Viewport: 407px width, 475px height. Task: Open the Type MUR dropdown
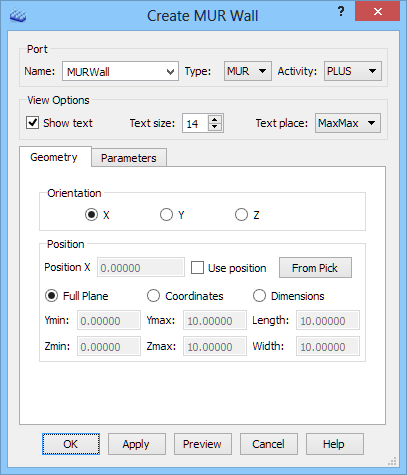tap(248, 71)
